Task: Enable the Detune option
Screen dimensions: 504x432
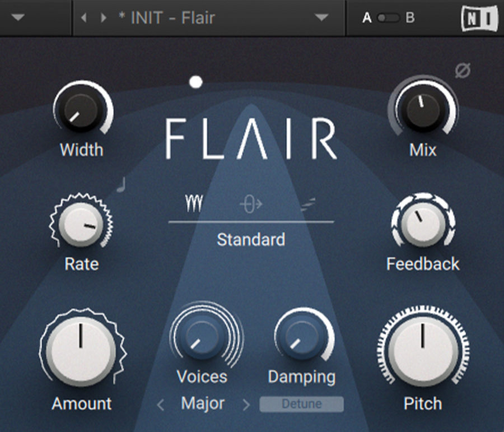Action: 301,403
